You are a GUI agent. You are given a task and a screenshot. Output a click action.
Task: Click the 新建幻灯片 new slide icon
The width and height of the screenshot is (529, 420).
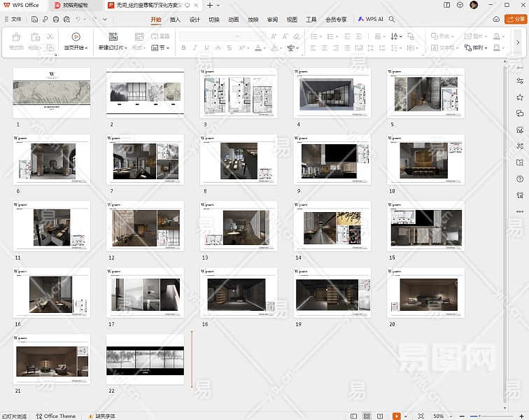click(x=113, y=36)
